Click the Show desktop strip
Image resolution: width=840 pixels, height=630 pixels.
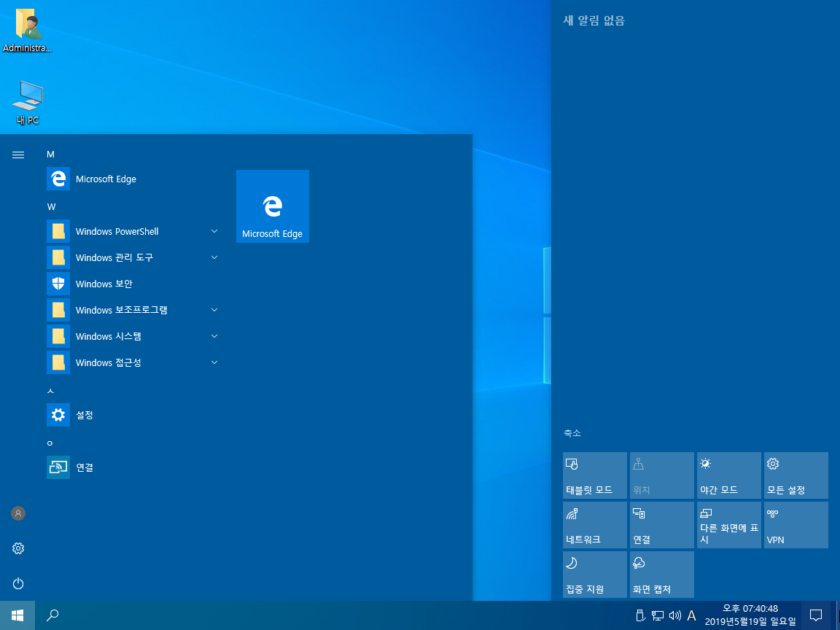tap(837, 615)
